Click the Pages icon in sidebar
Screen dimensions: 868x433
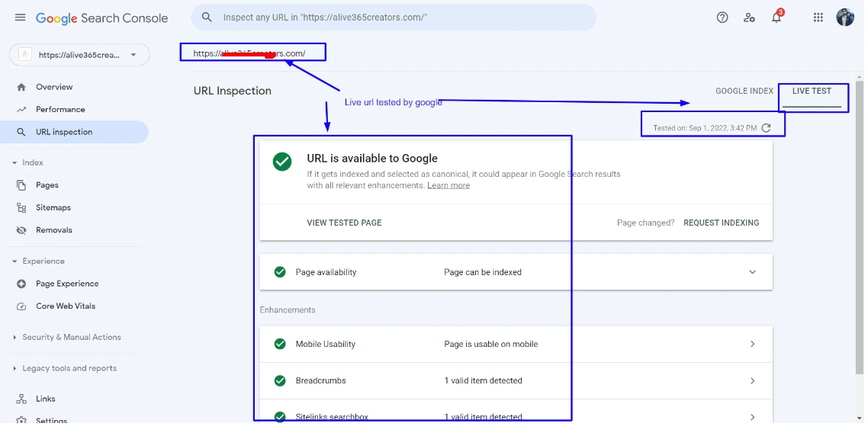click(x=21, y=185)
